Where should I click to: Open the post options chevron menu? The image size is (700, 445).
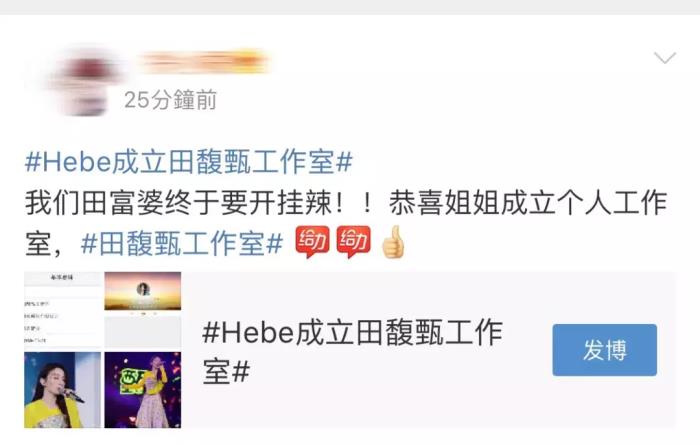[x=665, y=58]
